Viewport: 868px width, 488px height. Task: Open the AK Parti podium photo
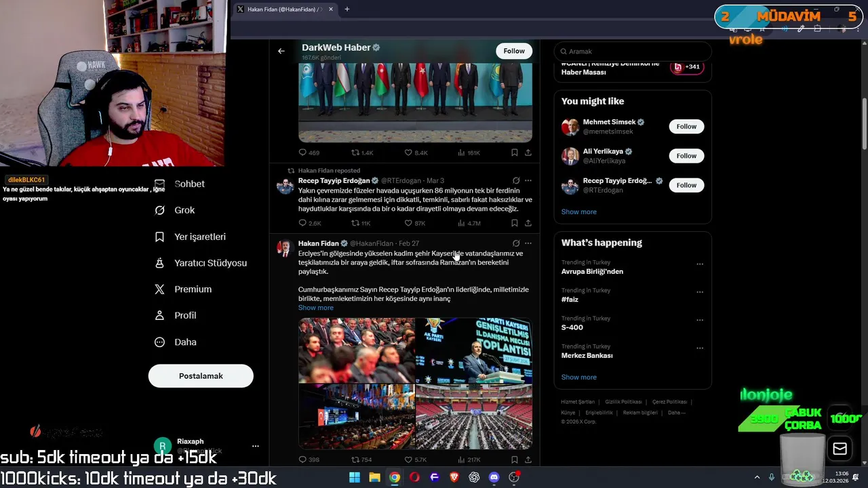474,350
